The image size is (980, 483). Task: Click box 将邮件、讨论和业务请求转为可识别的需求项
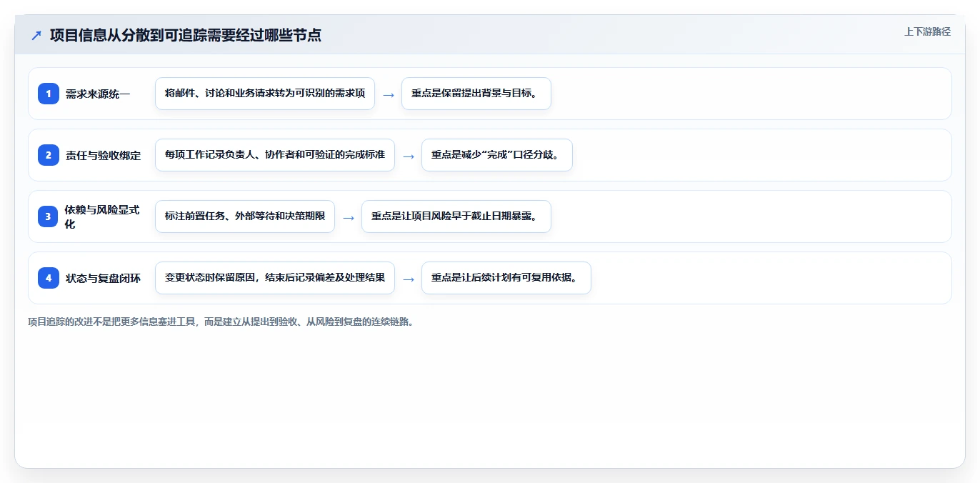265,94
